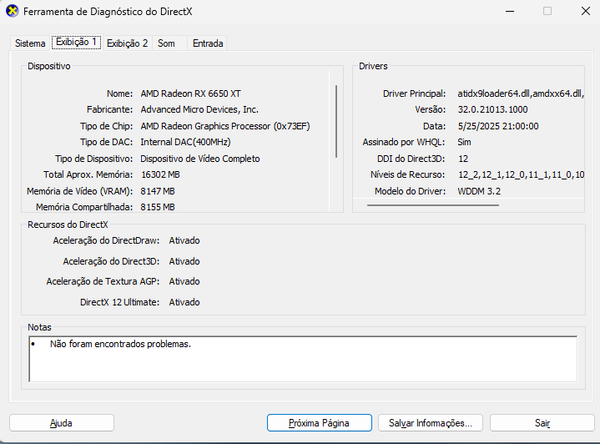Click the DDI do Direct3D value 12
Screen dimensions: 600x444
pyautogui.click(x=463, y=159)
